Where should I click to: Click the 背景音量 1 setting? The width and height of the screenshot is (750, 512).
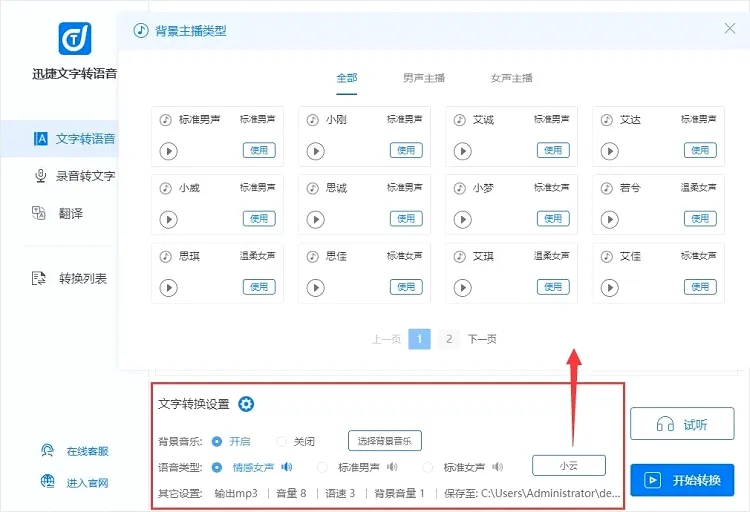399,493
